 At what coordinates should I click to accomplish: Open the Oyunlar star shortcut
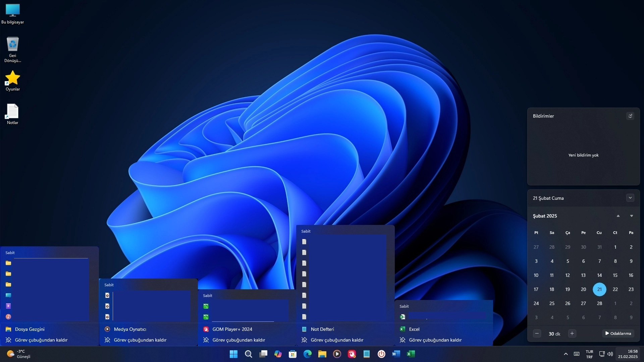13,81
